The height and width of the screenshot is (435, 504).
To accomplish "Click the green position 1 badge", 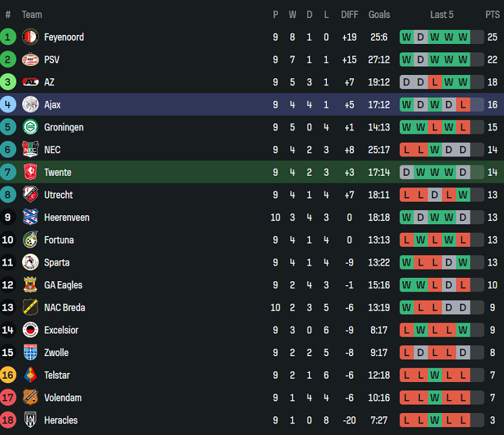I will tap(8, 37).
